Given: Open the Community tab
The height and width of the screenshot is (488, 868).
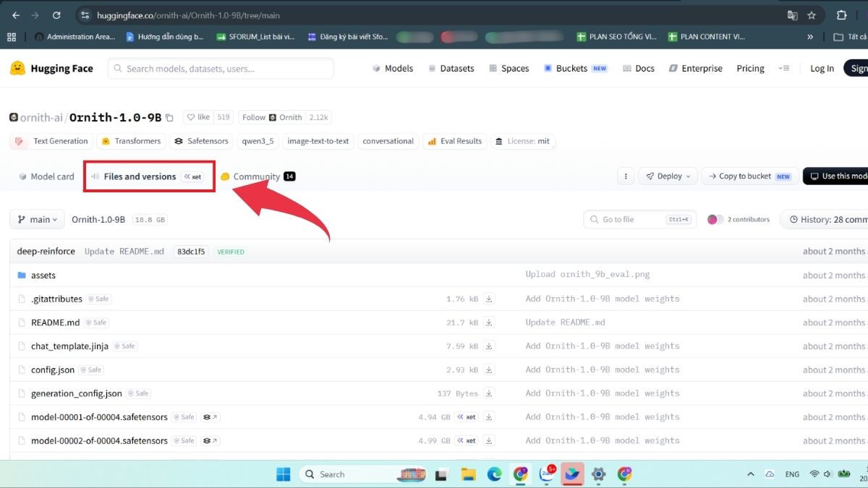Looking at the screenshot, I should [x=258, y=176].
